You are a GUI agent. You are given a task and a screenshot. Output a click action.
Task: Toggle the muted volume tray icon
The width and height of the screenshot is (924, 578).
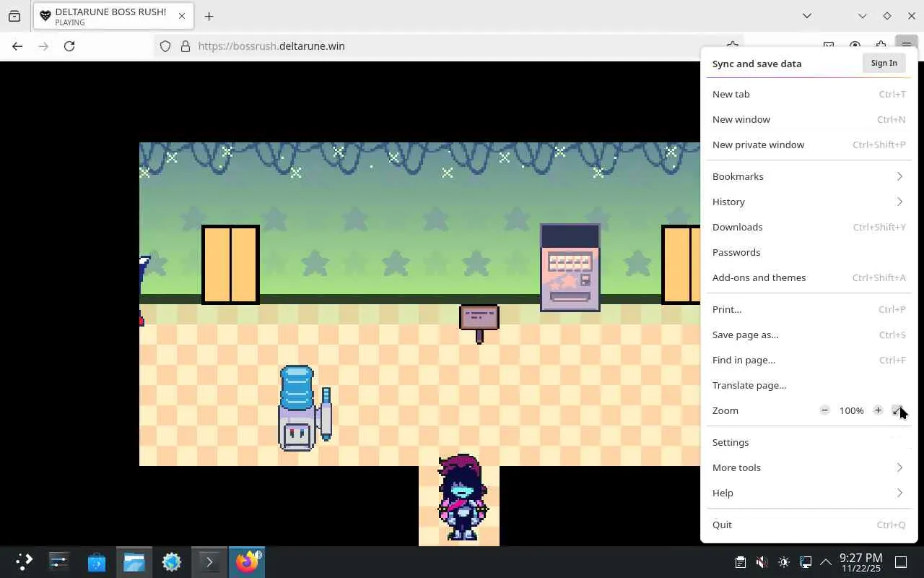click(x=762, y=562)
